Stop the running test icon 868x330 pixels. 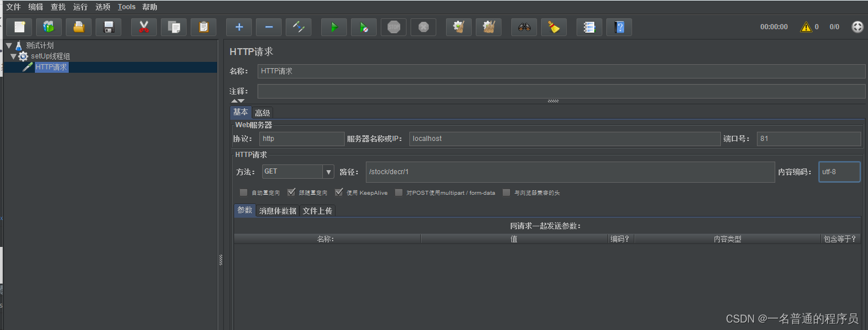pyautogui.click(x=393, y=27)
